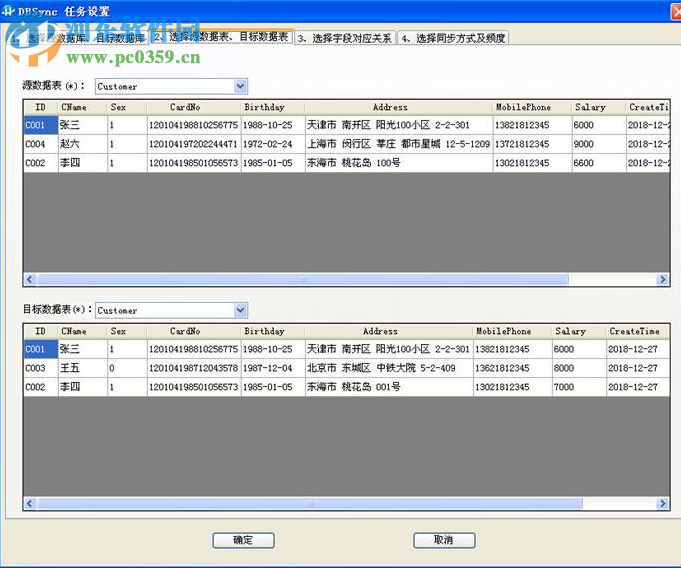
Task: Click source salary 6600 cell
Action: coord(598,163)
